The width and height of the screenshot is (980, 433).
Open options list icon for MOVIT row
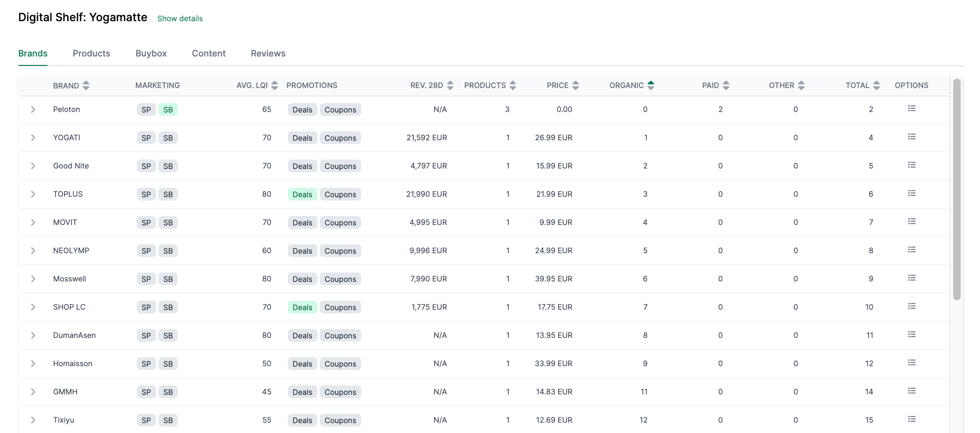point(911,222)
